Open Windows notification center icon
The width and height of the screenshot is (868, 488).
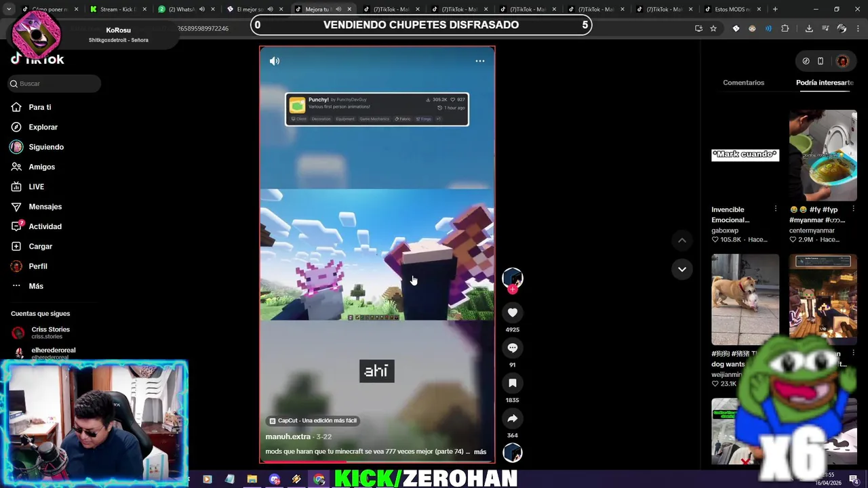tap(854, 479)
